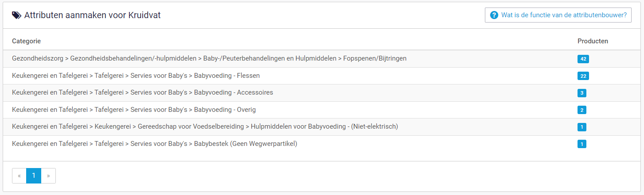The height and width of the screenshot is (195, 644).
Task: Go to next page with » arrow
Action: pyautogui.click(x=48, y=176)
